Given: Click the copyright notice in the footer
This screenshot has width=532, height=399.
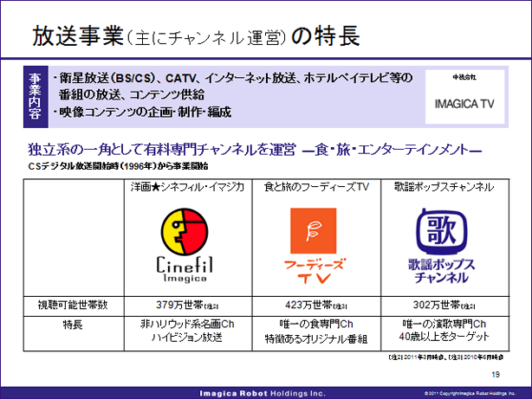Looking at the screenshot, I should tap(470, 394).
